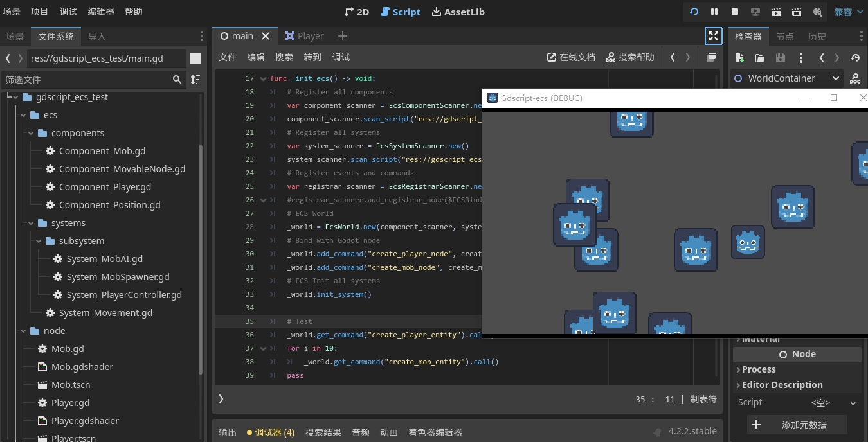Collapse the components folder
The image size is (868, 442).
(x=31, y=133)
